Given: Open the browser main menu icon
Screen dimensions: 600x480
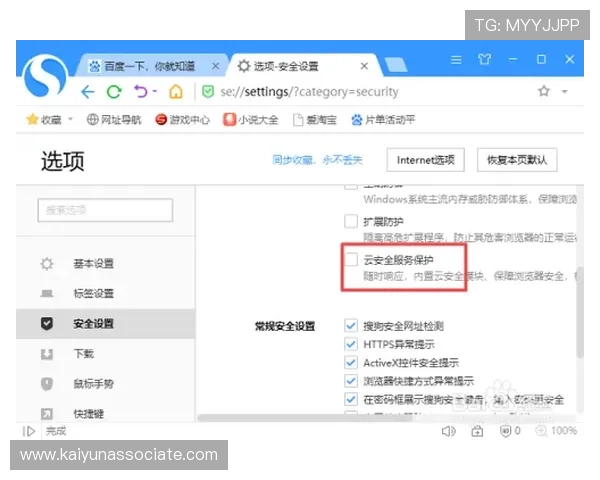Looking at the screenshot, I should point(456,60).
